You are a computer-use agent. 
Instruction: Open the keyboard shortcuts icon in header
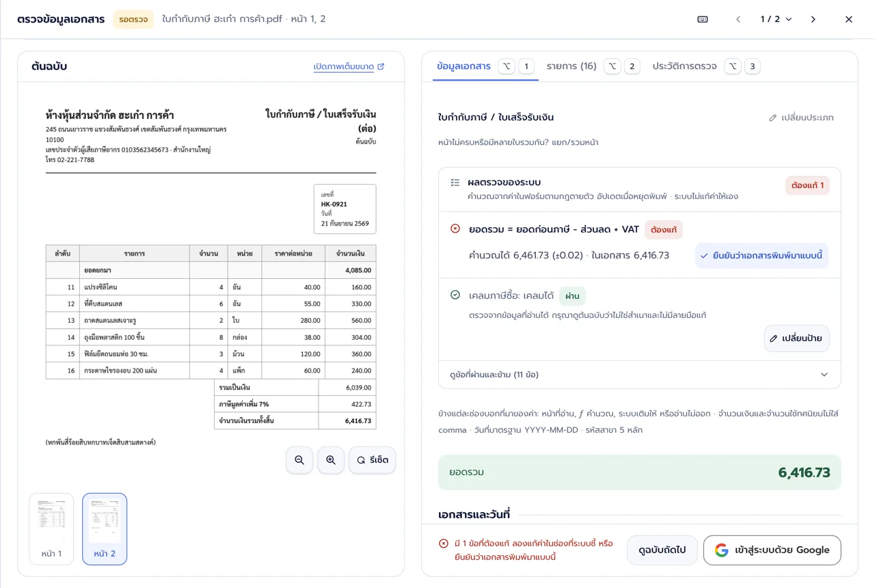click(703, 19)
